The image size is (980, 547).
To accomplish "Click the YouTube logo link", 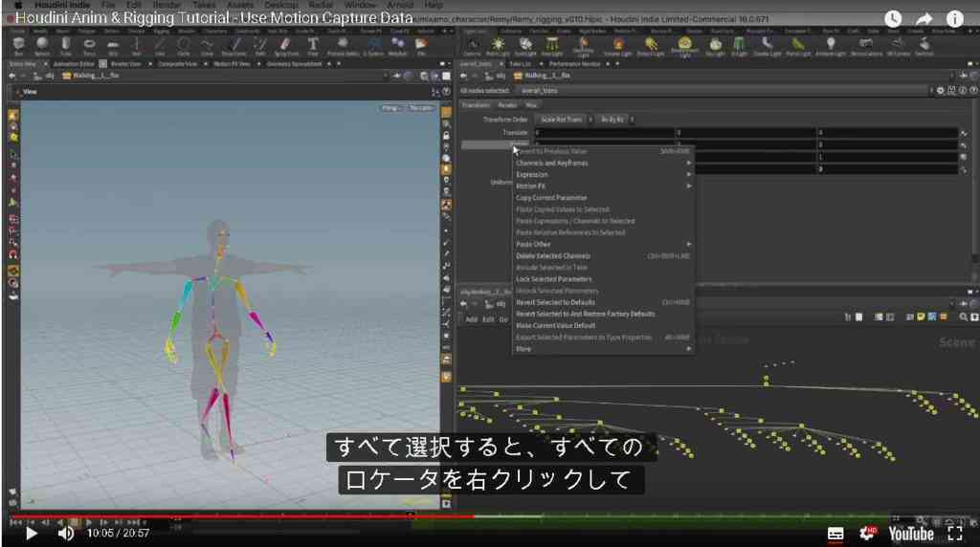I will (911, 534).
